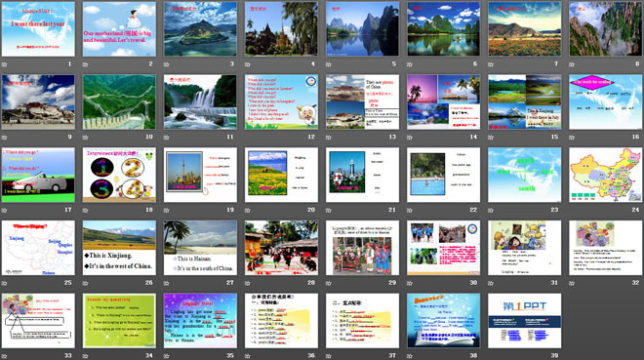Open the China map slide 24
The image size is (644, 360).
pos(606,175)
